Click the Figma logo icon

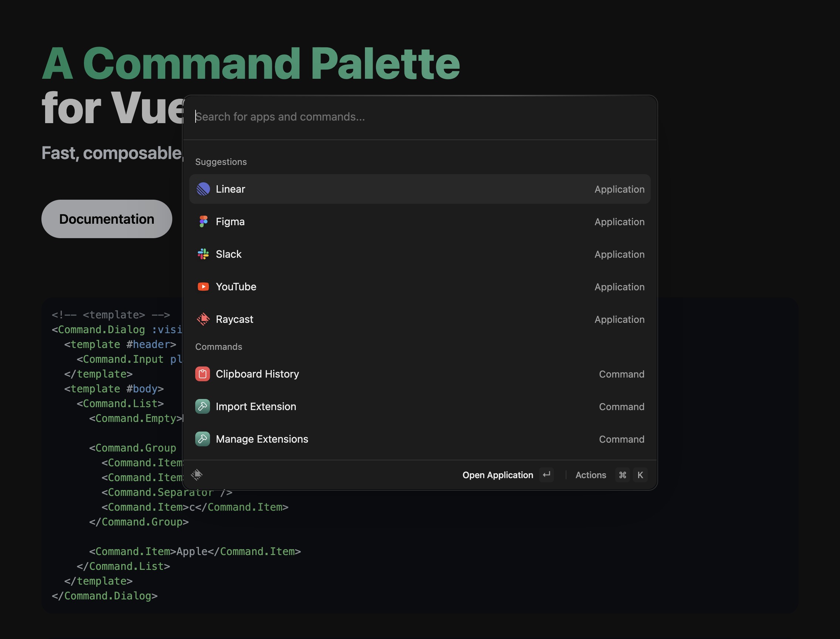pyautogui.click(x=203, y=222)
